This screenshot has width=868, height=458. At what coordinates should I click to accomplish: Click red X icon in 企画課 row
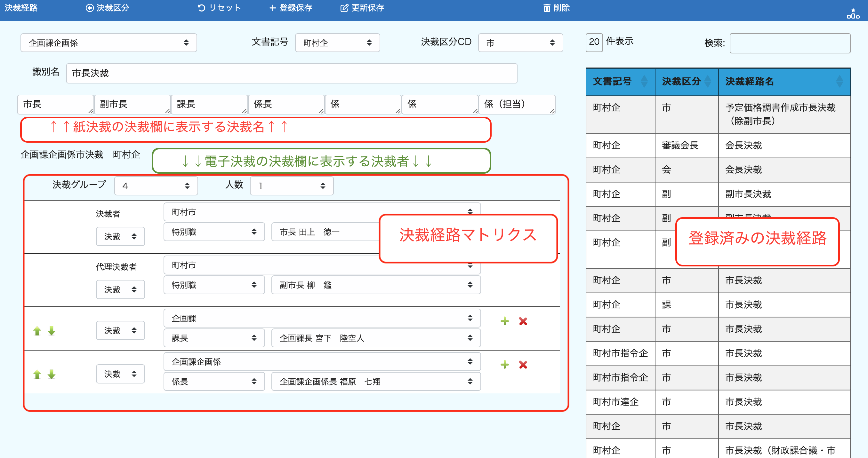pyautogui.click(x=523, y=321)
